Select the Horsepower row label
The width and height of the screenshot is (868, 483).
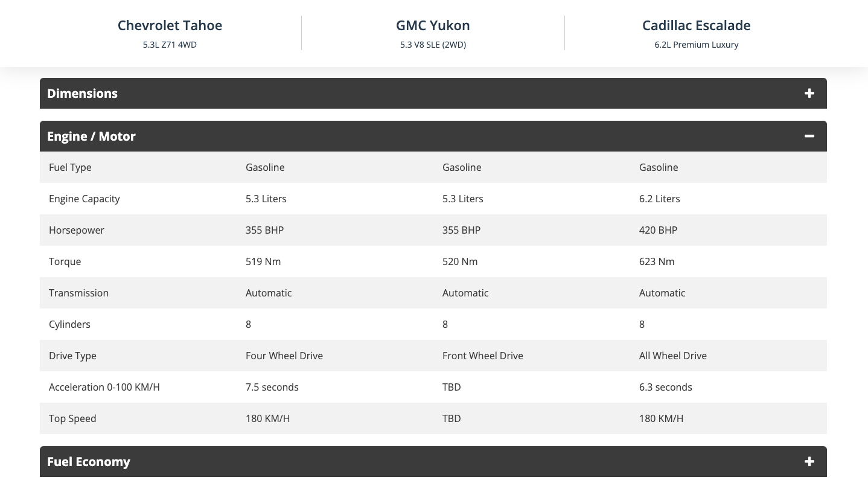[x=77, y=230]
